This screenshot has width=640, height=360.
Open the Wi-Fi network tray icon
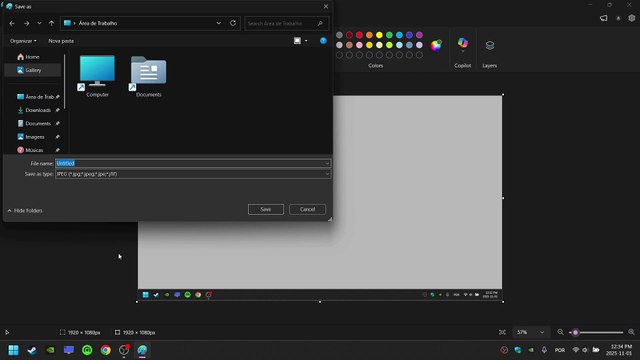[576, 350]
